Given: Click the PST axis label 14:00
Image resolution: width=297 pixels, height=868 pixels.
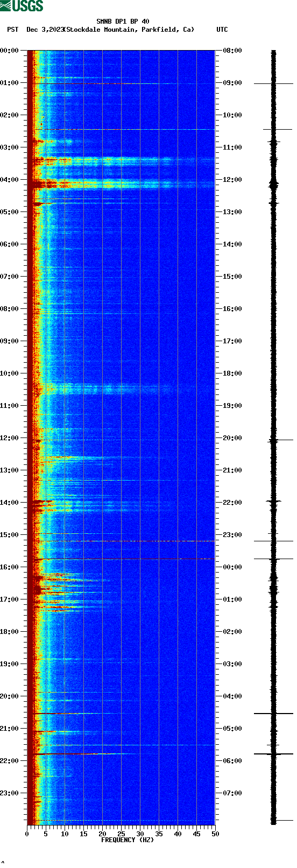Looking at the screenshot, I should 10,503.
